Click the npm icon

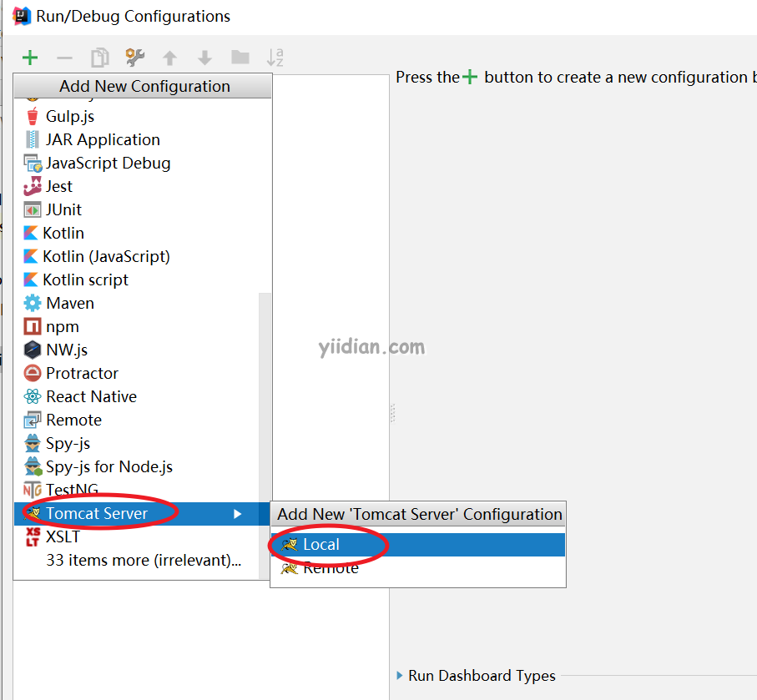33,327
